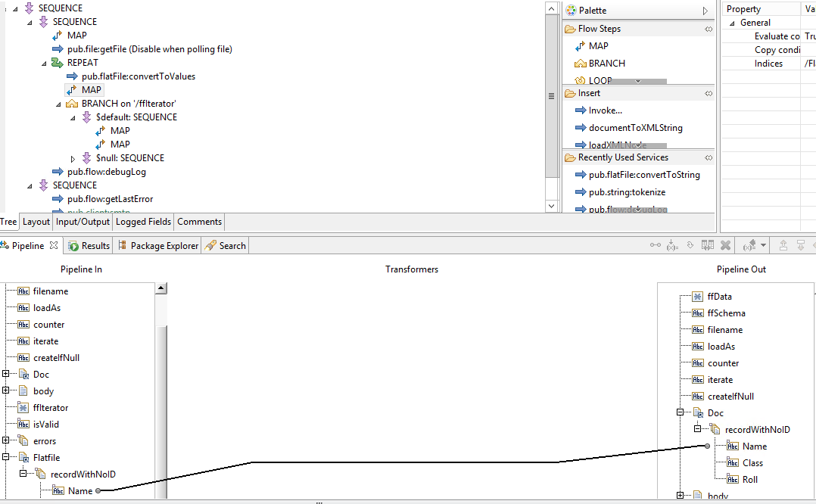Viewport: 816px width, 504px height.
Task: Click the flow tree scrollbar down arrow
Action: pyautogui.click(x=551, y=206)
